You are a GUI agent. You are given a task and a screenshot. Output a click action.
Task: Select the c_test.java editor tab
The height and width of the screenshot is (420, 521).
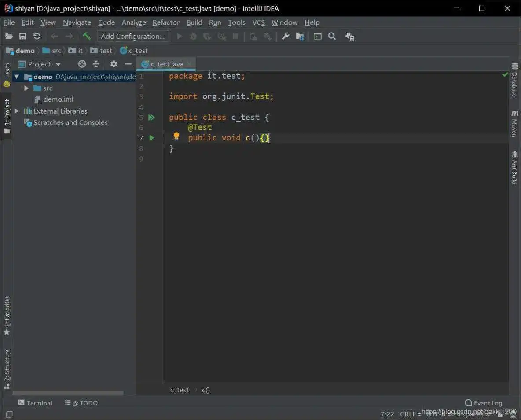pyautogui.click(x=165, y=64)
